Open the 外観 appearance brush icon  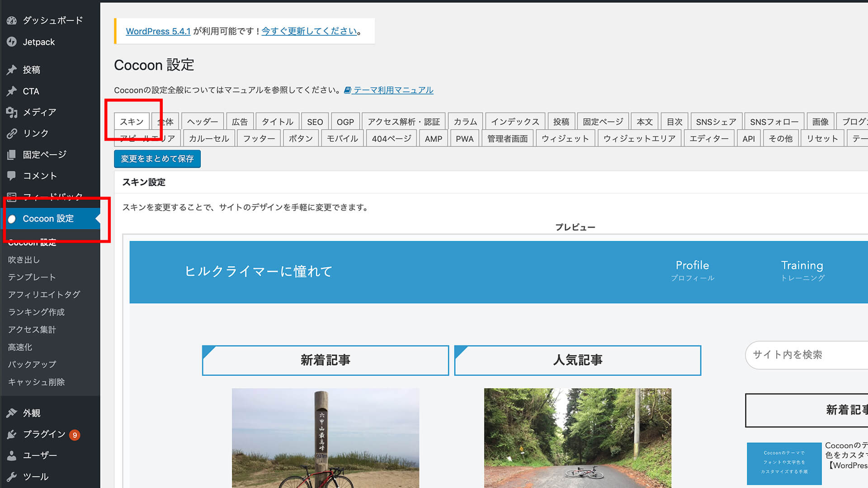pos(12,413)
